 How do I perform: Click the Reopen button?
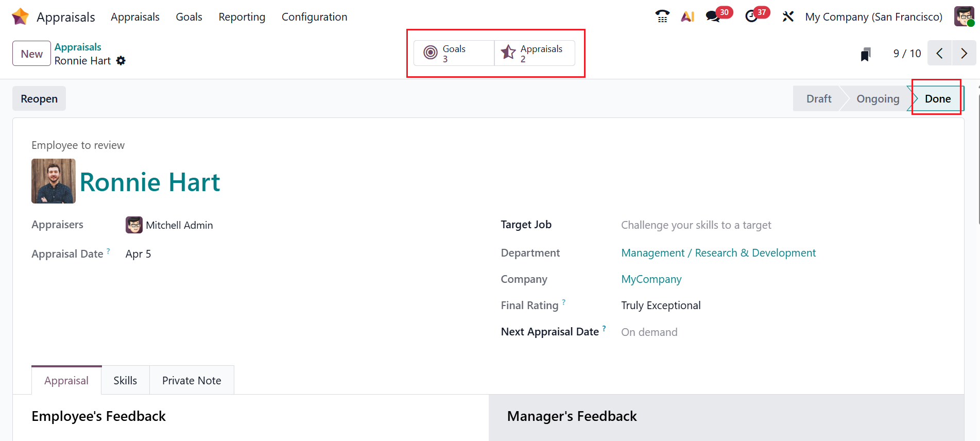[x=39, y=99]
